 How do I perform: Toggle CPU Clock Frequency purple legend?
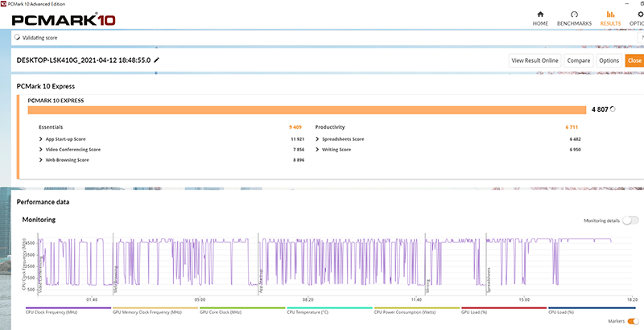[68, 310]
